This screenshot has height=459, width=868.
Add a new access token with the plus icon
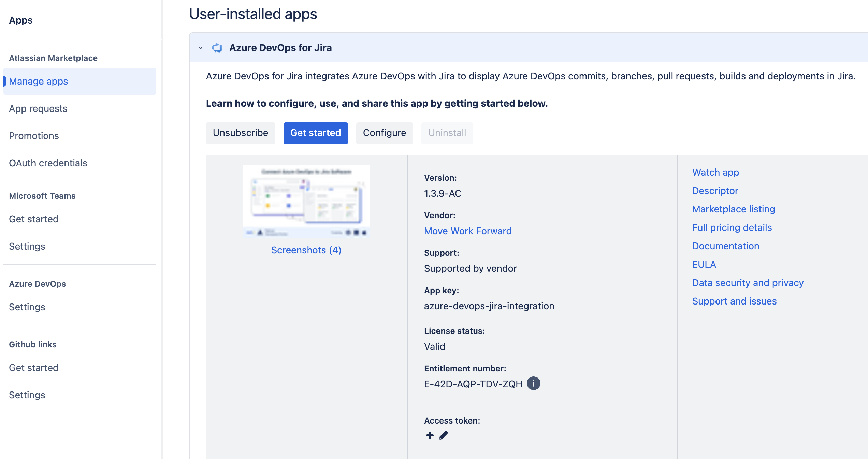(x=429, y=435)
